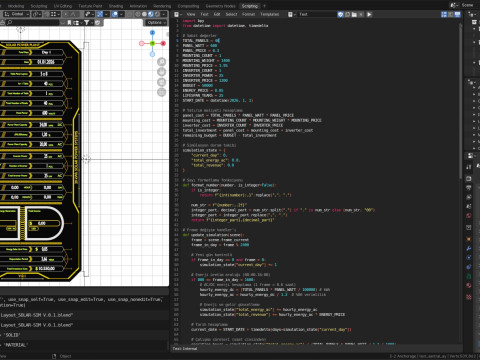Select wireframe viewport shading
Screen dimensions: 480x360
(138, 14)
